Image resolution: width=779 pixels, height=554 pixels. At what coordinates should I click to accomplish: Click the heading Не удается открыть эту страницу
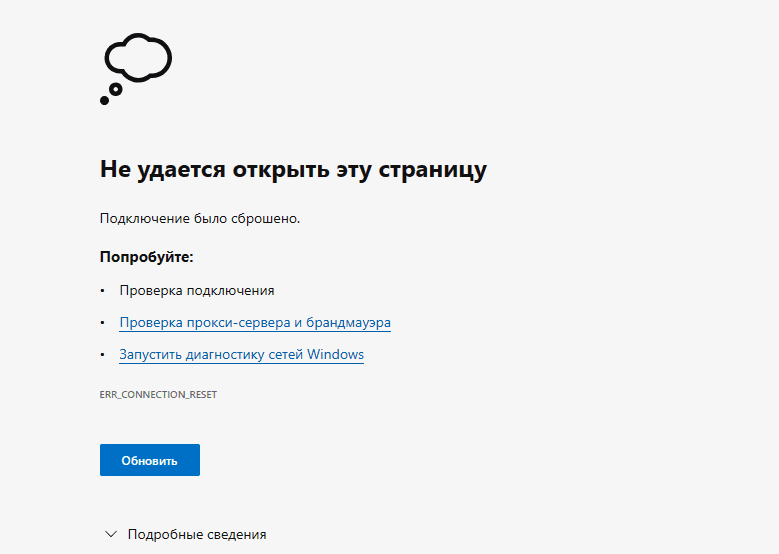tap(293, 169)
